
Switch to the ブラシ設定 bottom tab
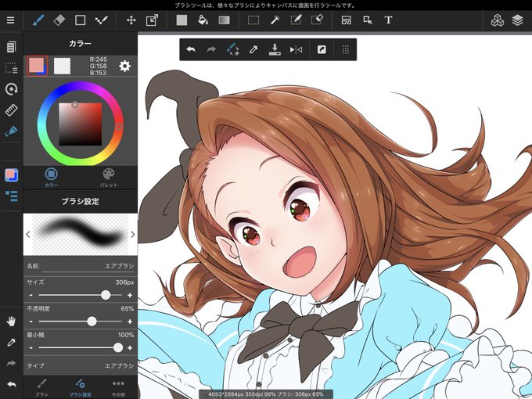[81, 387]
